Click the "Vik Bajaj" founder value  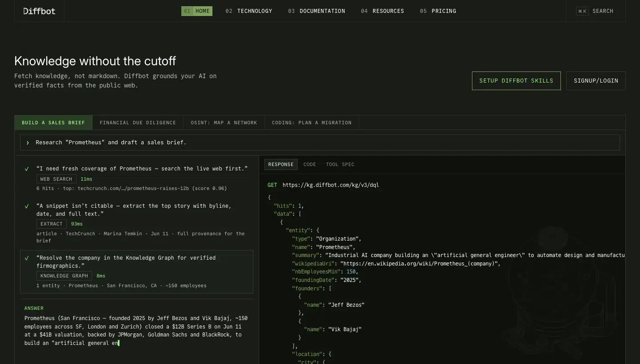tap(345, 329)
